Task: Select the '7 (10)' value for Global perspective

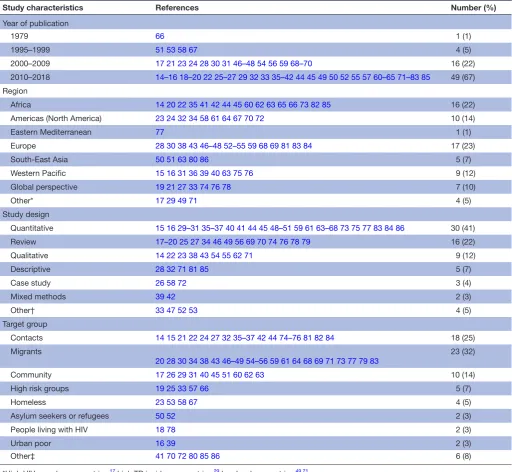Action: [x=465, y=187]
